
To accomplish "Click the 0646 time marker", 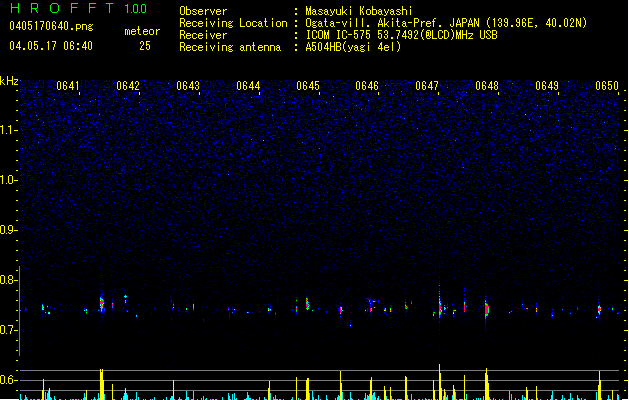I will 367,86.
